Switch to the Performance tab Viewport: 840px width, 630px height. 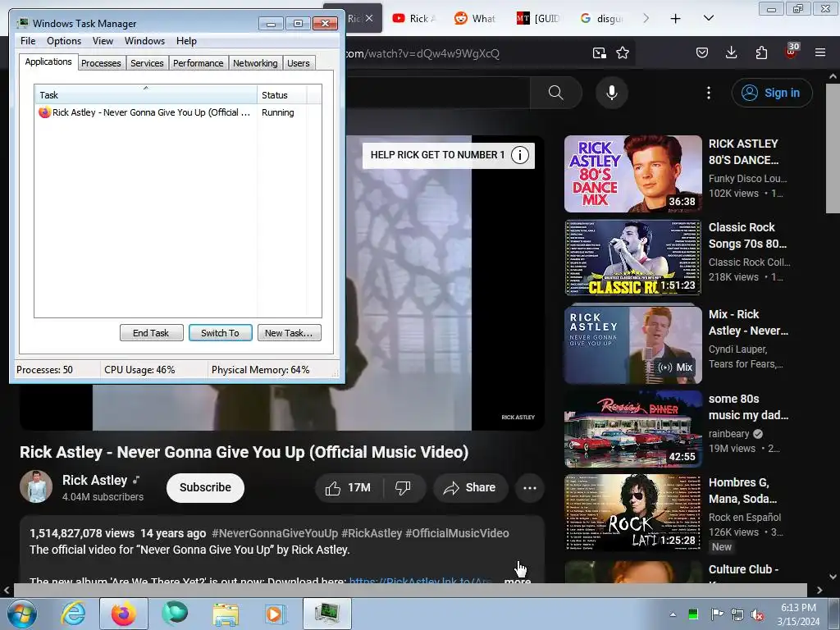pyautogui.click(x=198, y=63)
